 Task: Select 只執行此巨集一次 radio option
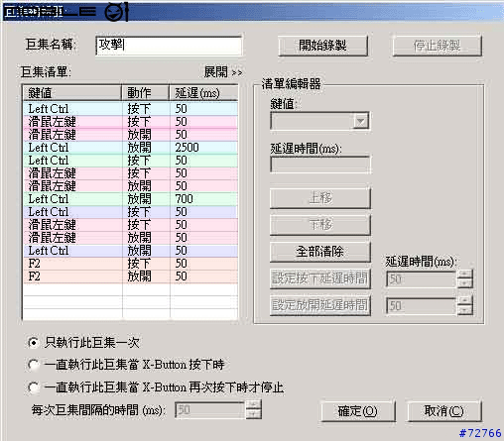tap(34, 343)
